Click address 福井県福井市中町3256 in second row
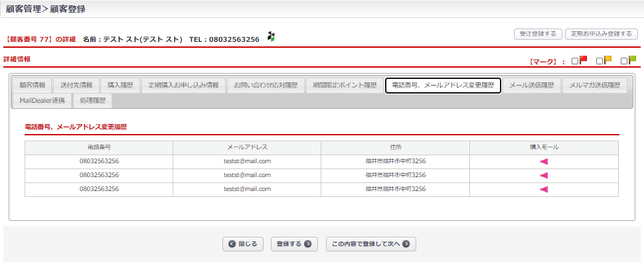 [396, 175]
